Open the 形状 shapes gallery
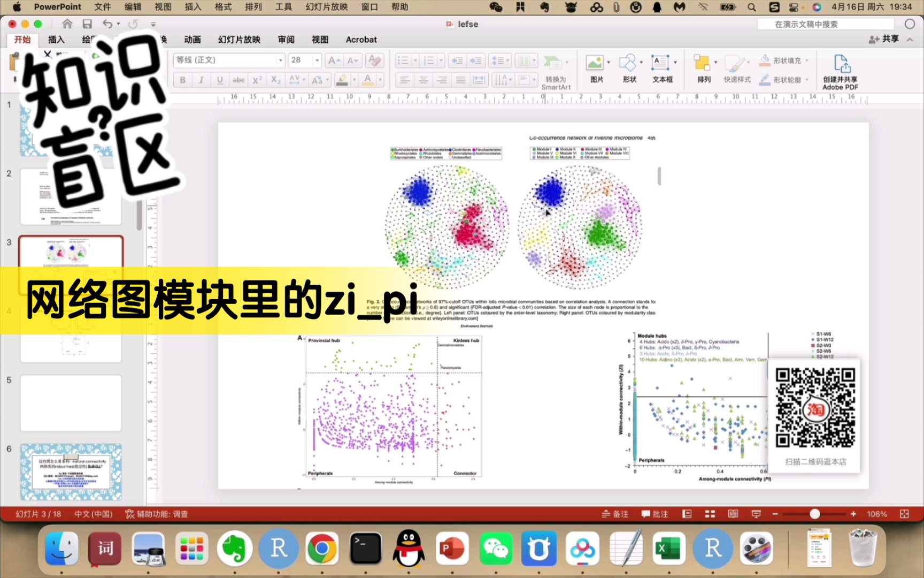The image size is (924, 578). pos(629,70)
